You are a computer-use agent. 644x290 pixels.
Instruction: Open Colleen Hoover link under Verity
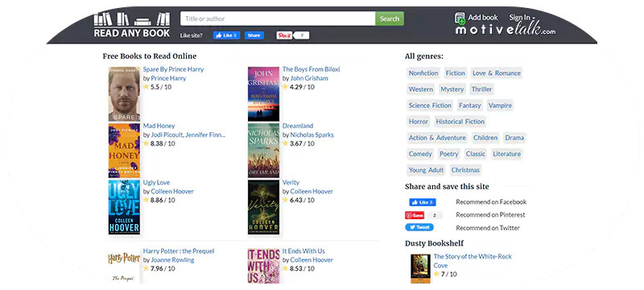312,192
